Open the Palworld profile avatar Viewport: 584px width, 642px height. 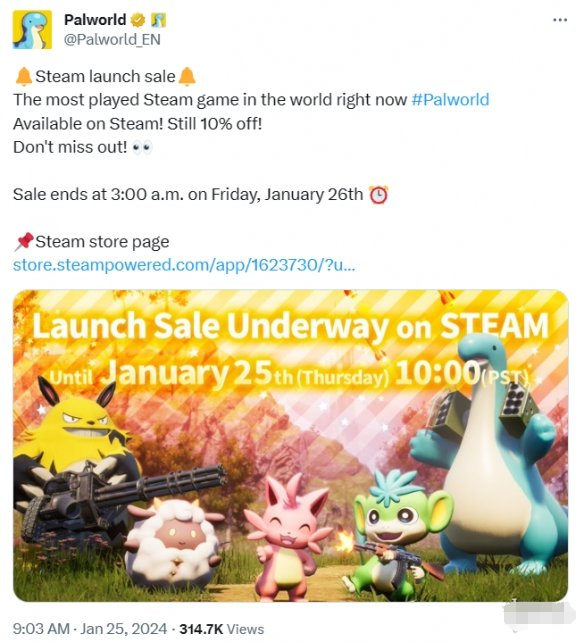tap(32, 30)
